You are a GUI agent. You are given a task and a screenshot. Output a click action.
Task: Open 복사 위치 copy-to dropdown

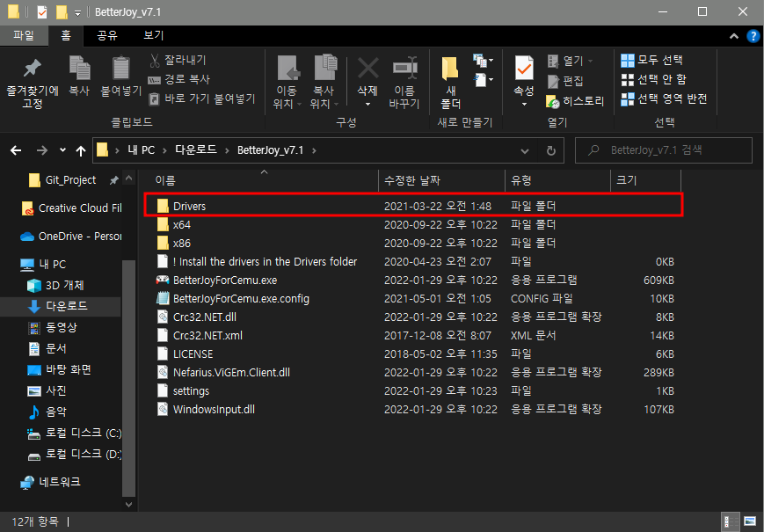(324, 82)
